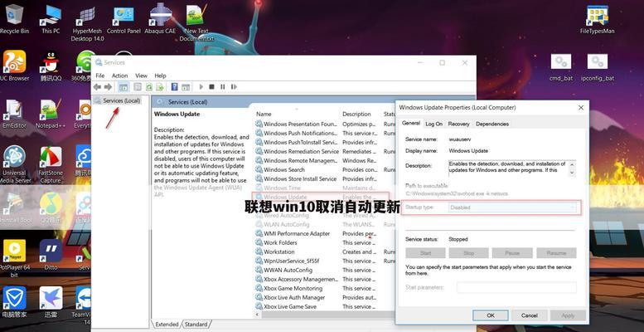Screen dimensions: 644x332
Task: Select the HyperMesh Desktop 14.0 icon
Action: 88,23
